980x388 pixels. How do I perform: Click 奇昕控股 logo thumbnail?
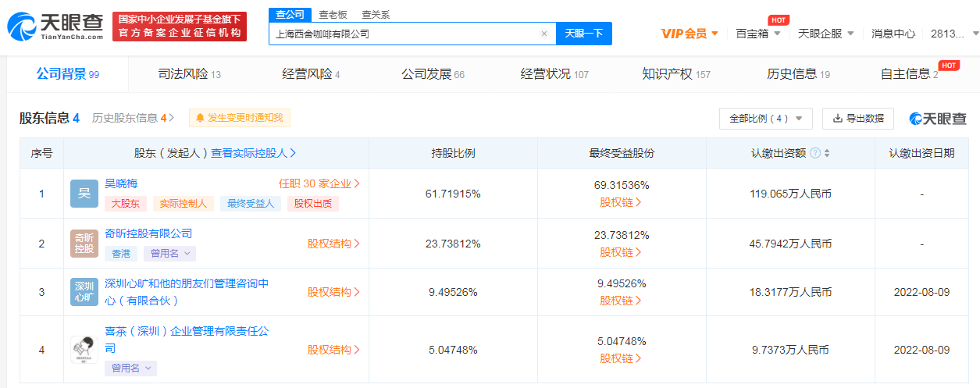point(84,244)
